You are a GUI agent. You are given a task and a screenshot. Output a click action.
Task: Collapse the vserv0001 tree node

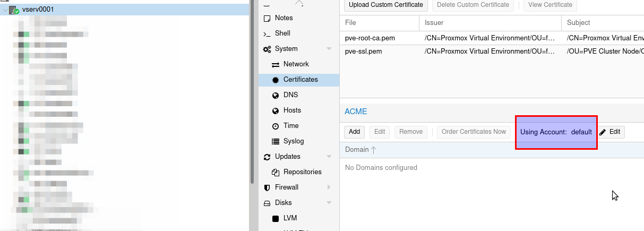[5, 10]
